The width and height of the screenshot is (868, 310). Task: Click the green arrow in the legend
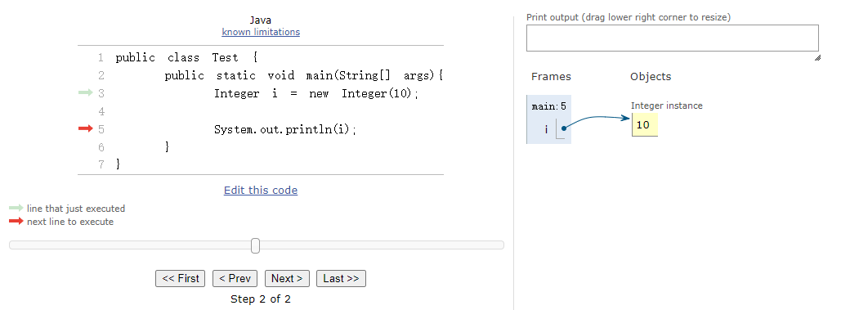[16, 209]
